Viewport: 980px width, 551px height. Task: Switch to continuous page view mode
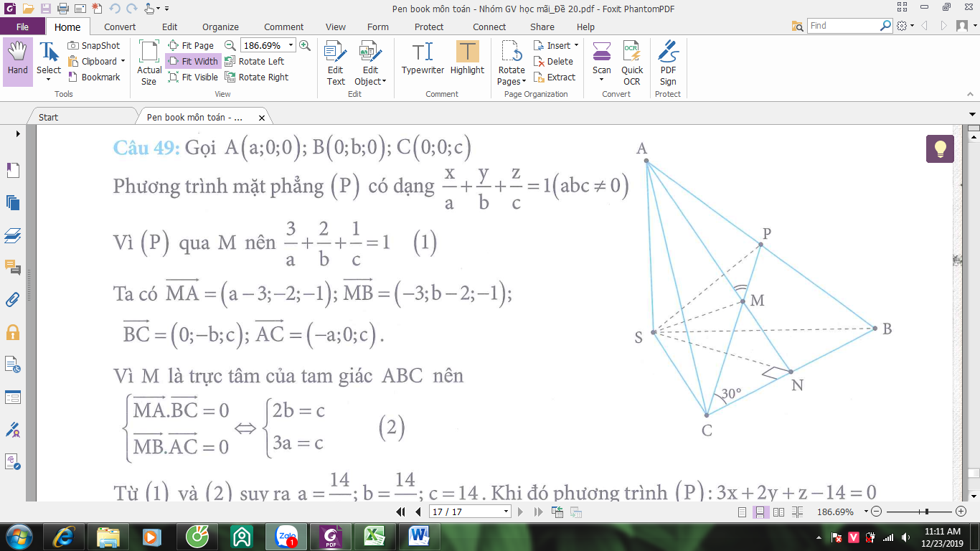pyautogui.click(x=760, y=512)
